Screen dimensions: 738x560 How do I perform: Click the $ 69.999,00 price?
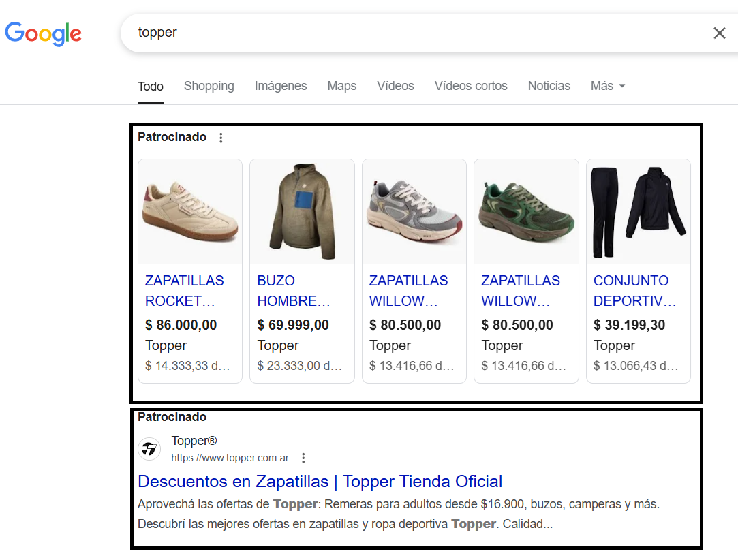point(293,325)
